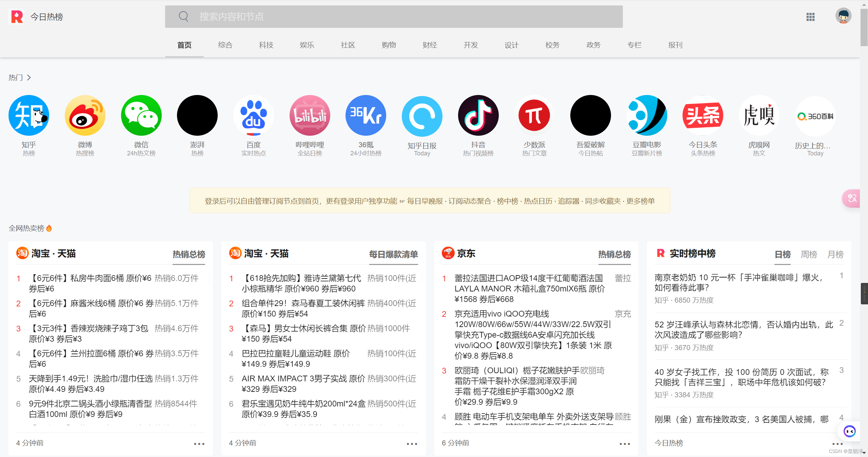Click the login promo banner about 每日早晚报
The image size is (868, 457).
(430, 201)
